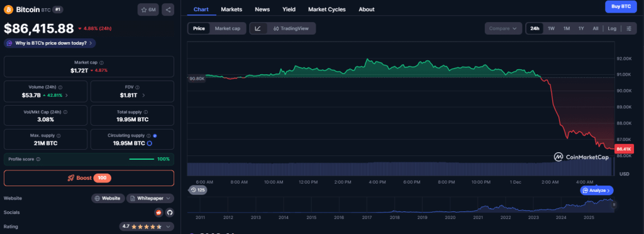Open the News tab

click(262, 9)
